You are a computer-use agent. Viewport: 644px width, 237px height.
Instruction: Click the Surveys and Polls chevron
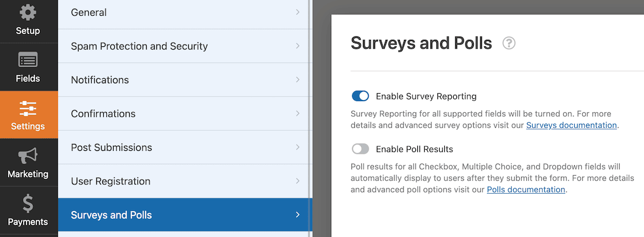pyautogui.click(x=298, y=215)
